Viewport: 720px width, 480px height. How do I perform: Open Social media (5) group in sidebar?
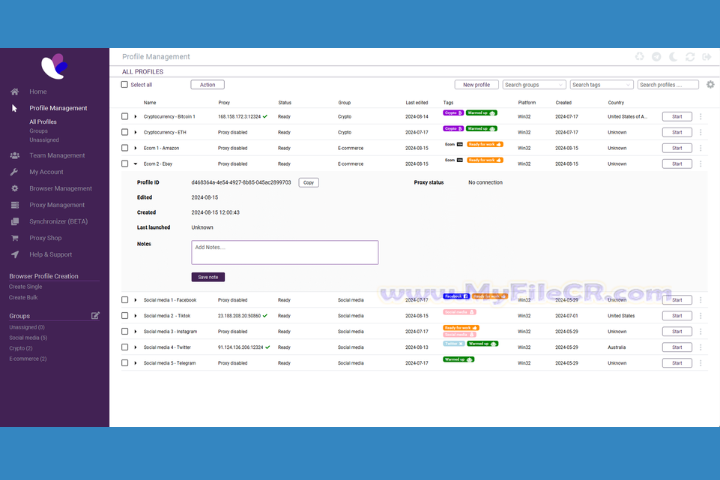pyautogui.click(x=28, y=338)
